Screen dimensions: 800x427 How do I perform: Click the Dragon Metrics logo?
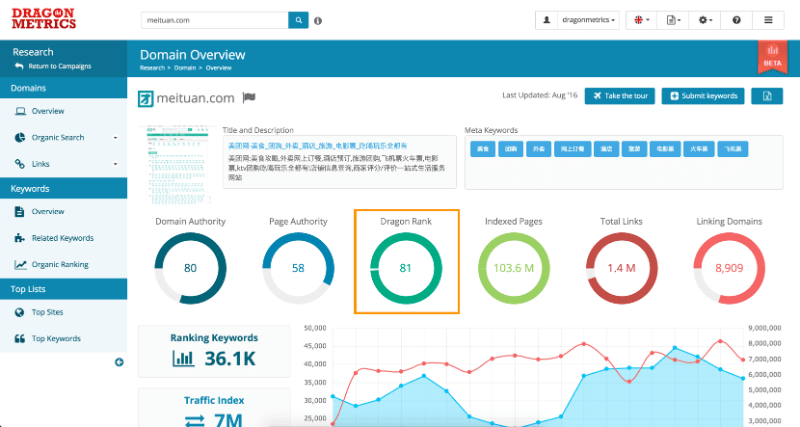[x=43, y=18]
